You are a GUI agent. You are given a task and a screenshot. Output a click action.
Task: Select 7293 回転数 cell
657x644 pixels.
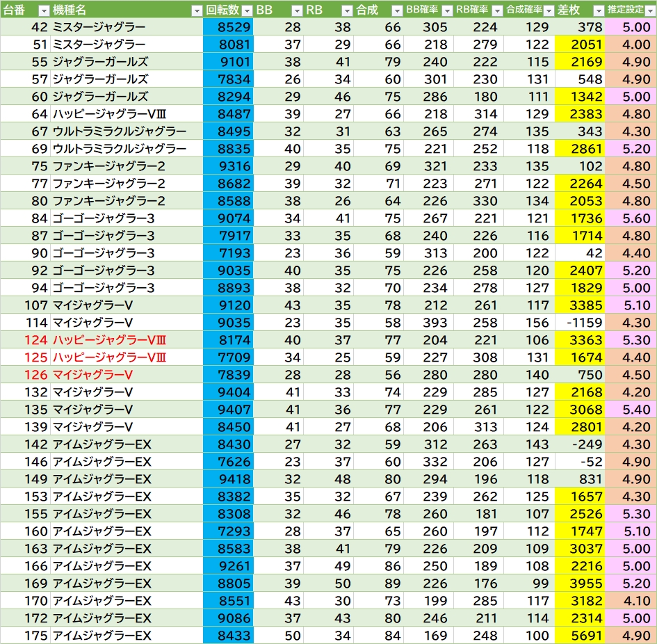pyautogui.click(x=228, y=531)
